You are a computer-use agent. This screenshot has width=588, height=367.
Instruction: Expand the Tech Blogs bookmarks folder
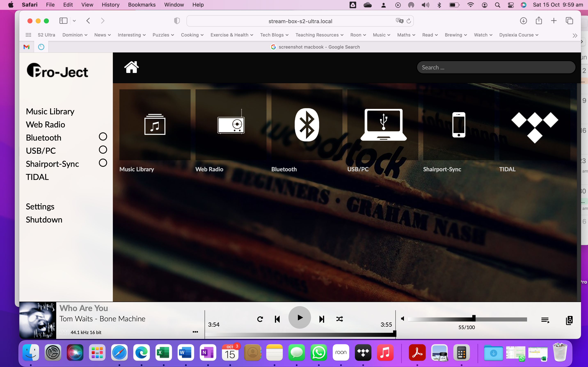click(x=274, y=35)
